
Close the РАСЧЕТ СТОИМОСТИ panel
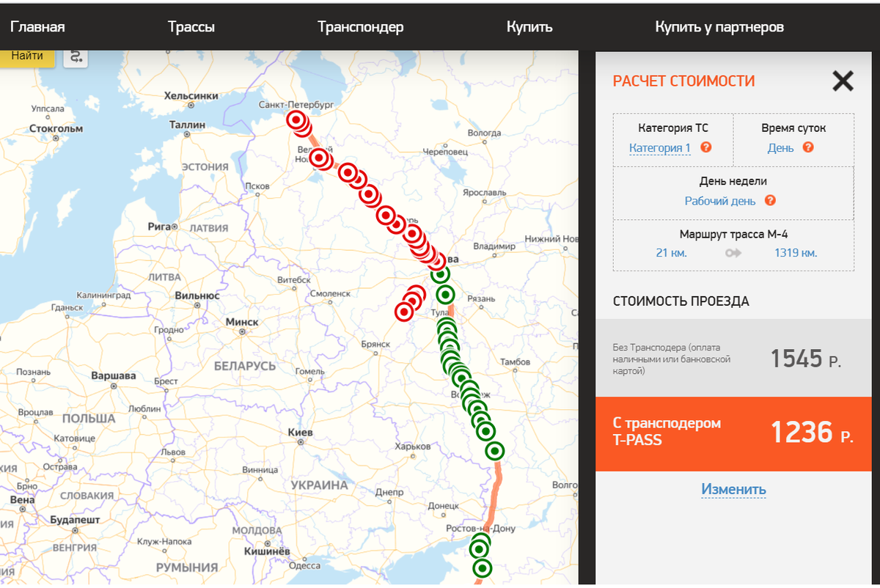tap(842, 82)
